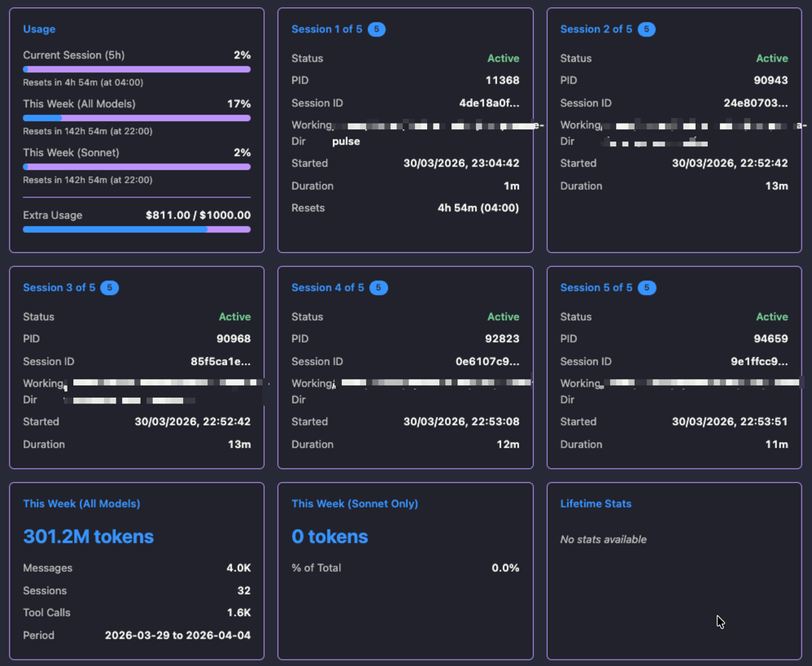
Task: Click the pulse working directory text
Action: click(346, 141)
